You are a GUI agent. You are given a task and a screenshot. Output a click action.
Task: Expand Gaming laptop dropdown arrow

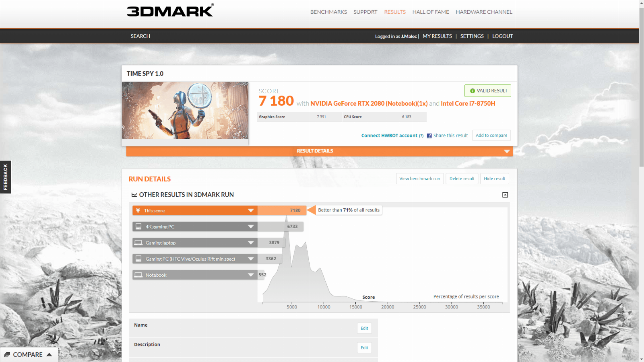(x=251, y=243)
